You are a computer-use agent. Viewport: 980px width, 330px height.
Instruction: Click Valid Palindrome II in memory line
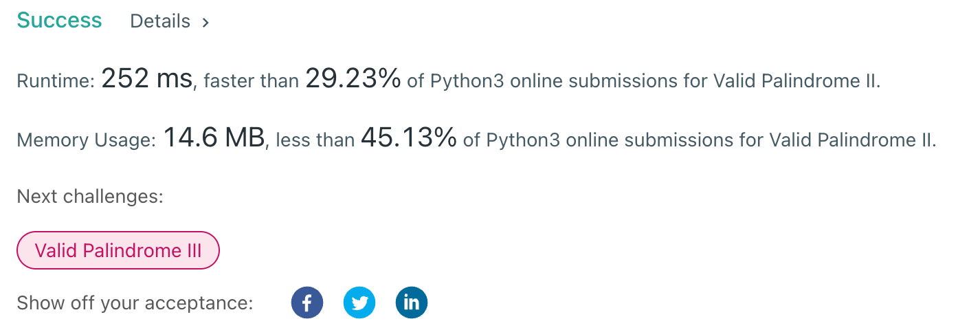[853, 141]
